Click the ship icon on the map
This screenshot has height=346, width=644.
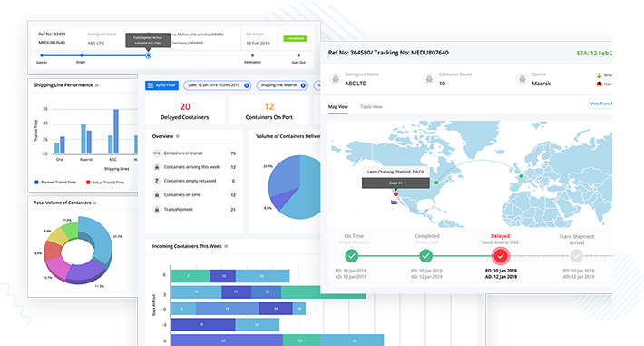pyautogui.click(x=395, y=202)
